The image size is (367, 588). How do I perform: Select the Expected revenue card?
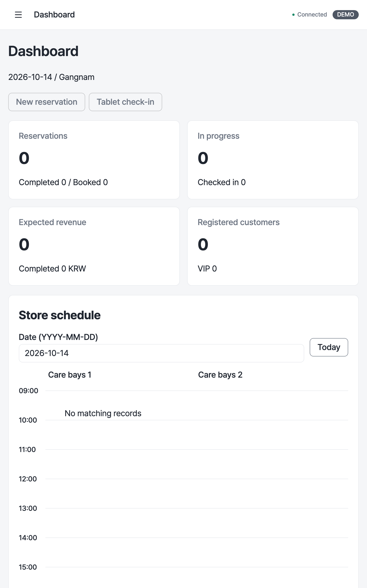point(94,246)
